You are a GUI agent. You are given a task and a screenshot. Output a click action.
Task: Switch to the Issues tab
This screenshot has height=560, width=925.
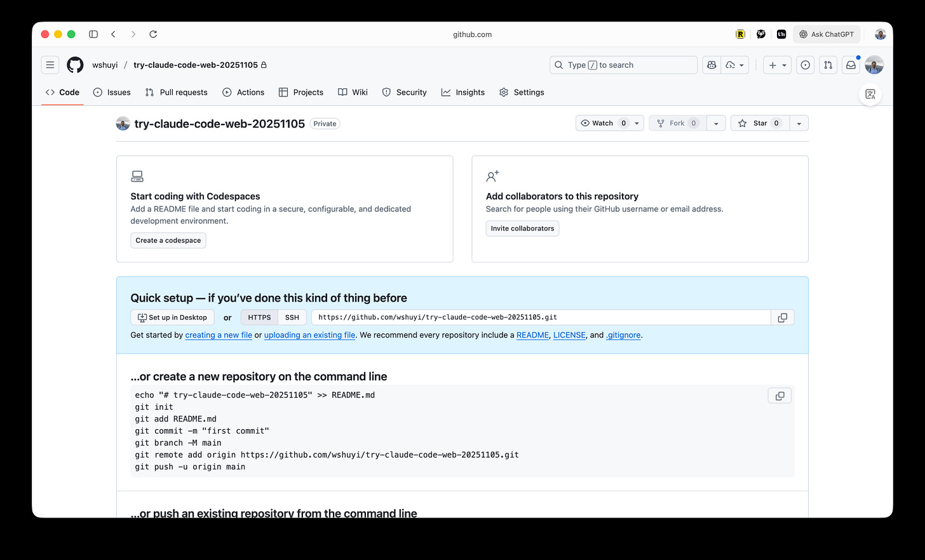[x=112, y=92]
